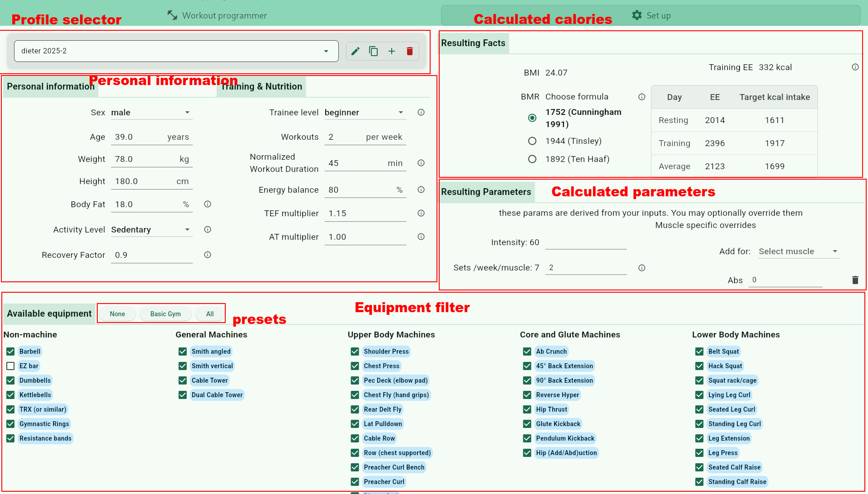Open the Select muscle dropdown
Screen dimensions: 868x494
799,251
